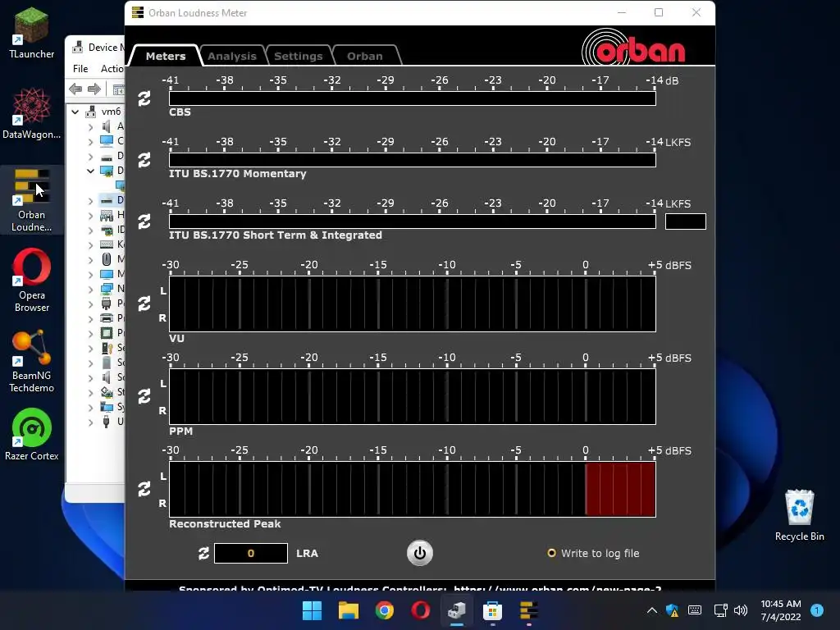Open the Razer Cortex desktop shortcut
The image size is (840, 630).
[x=32, y=435]
